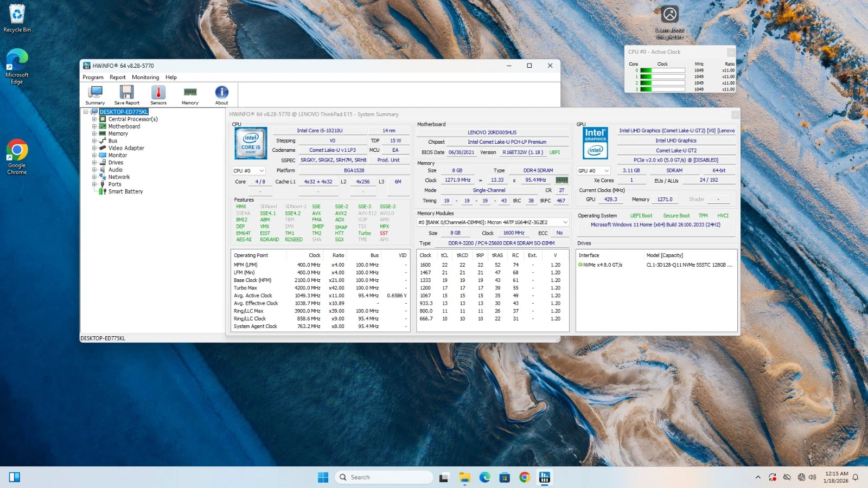Open File Explorer from the taskbar

click(464, 477)
